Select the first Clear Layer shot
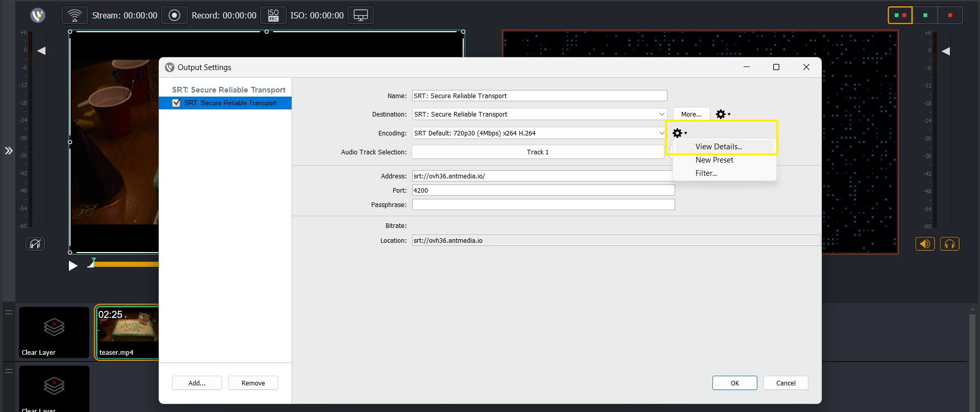The height and width of the screenshot is (412, 980). pos(54,332)
